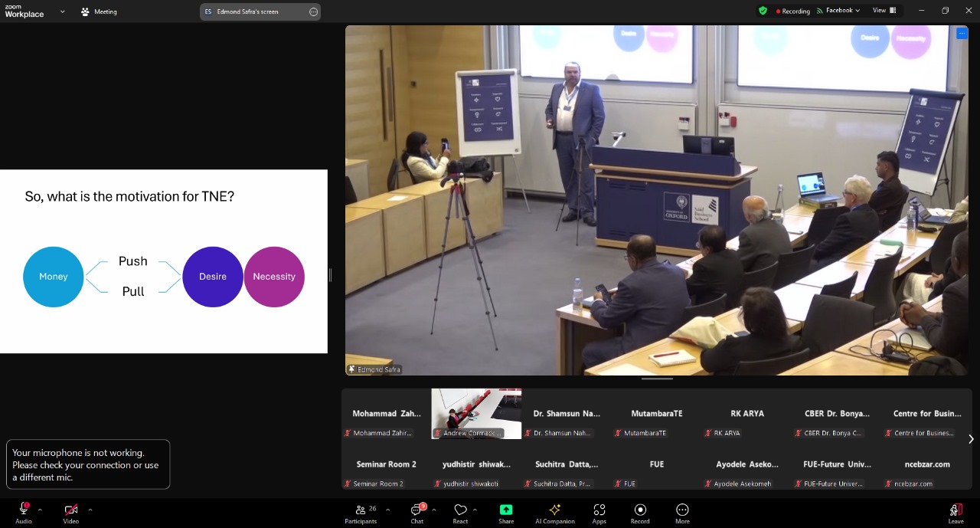Click the green Share screen button
Viewport: 980px width, 528px height.
(x=506, y=510)
